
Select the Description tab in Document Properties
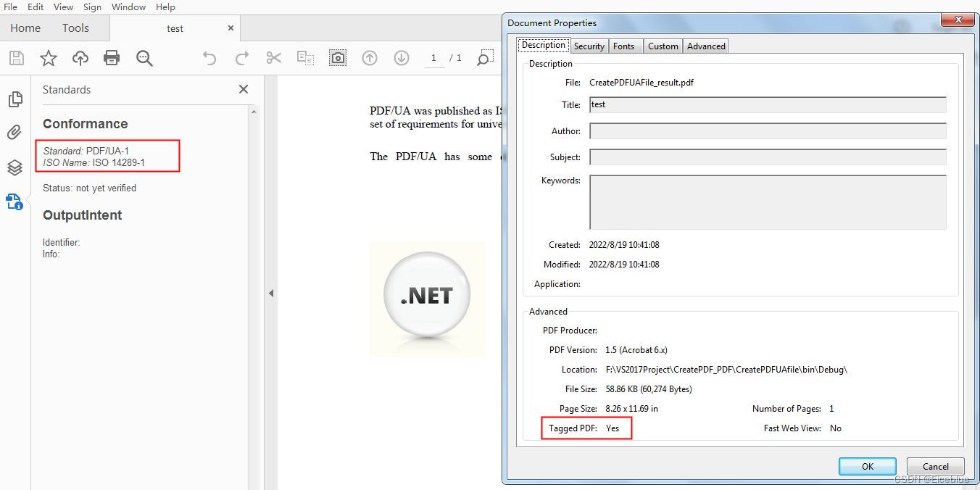(x=544, y=45)
